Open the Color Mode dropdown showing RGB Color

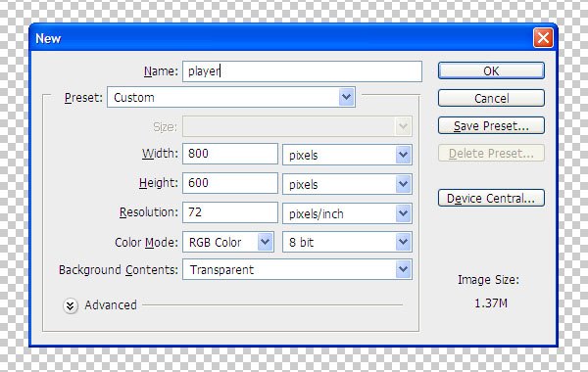click(x=228, y=242)
